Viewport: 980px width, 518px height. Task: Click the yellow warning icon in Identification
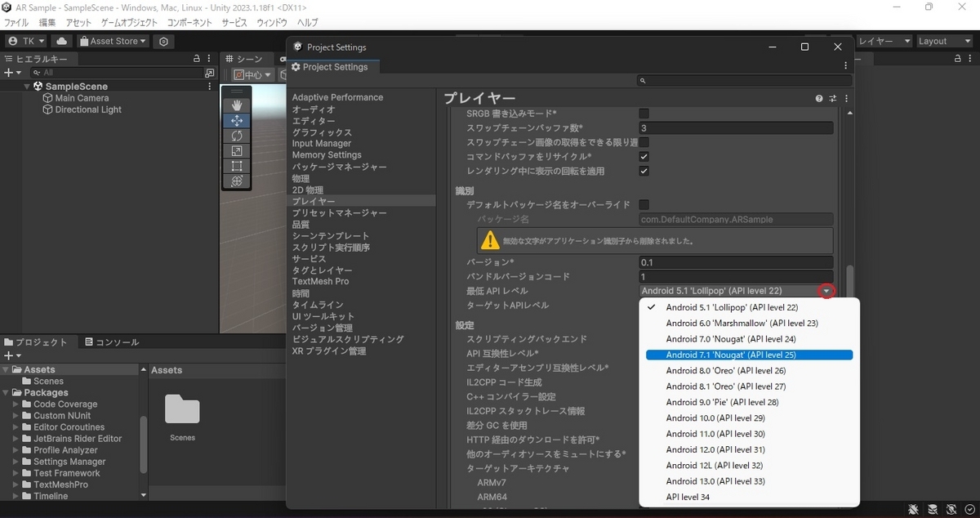[490, 240]
